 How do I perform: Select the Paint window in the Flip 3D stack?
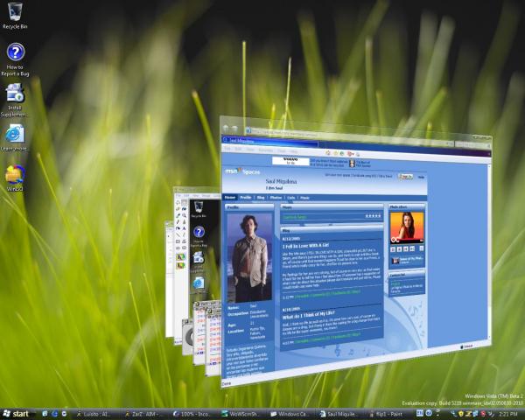197,264
